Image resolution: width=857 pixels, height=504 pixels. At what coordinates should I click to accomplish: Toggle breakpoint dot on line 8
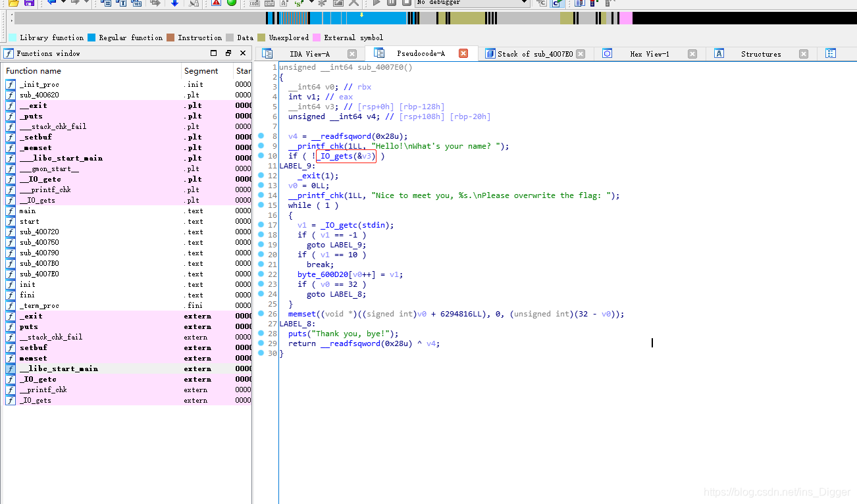[262, 136]
